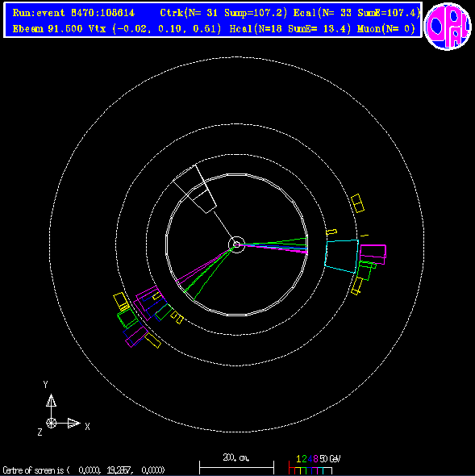Image resolution: width=475 pixels, height=476 pixels.
Task: Click the cyan calorimeter energy block
Action: tap(342, 257)
